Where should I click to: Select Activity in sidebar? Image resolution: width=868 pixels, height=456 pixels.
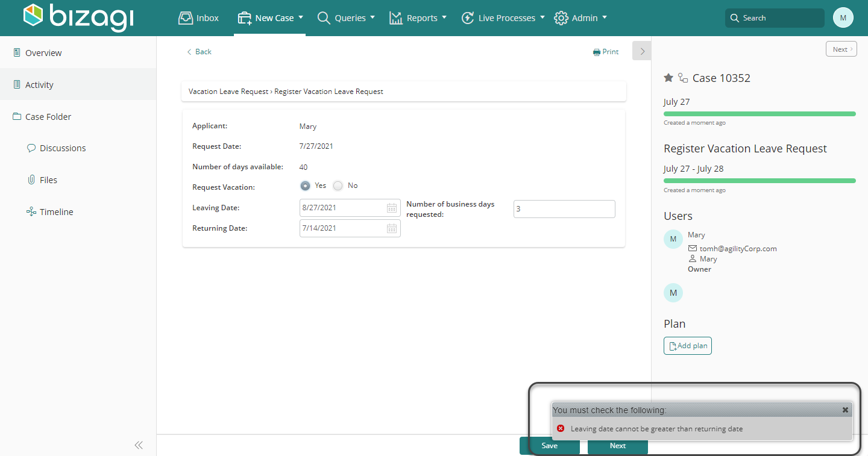[78, 85]
